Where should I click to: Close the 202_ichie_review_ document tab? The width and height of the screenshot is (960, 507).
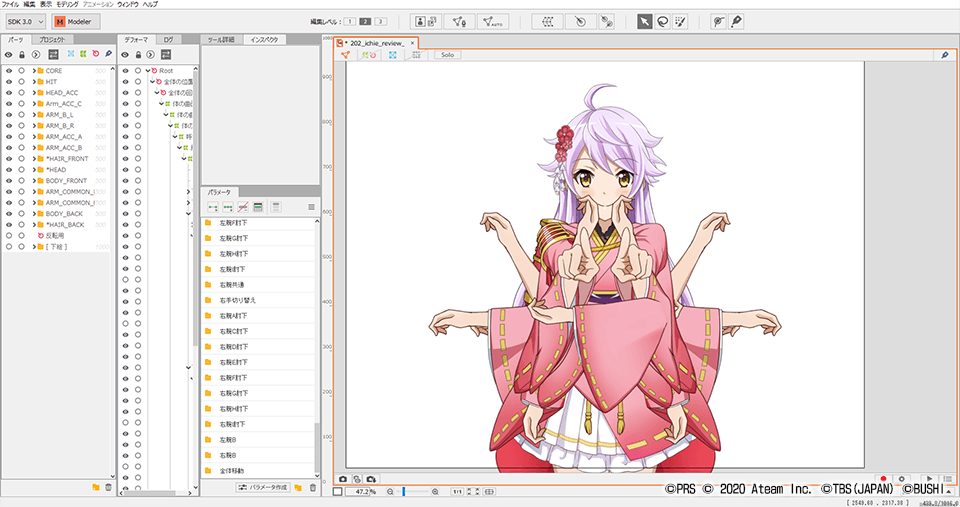click(412, 43)
